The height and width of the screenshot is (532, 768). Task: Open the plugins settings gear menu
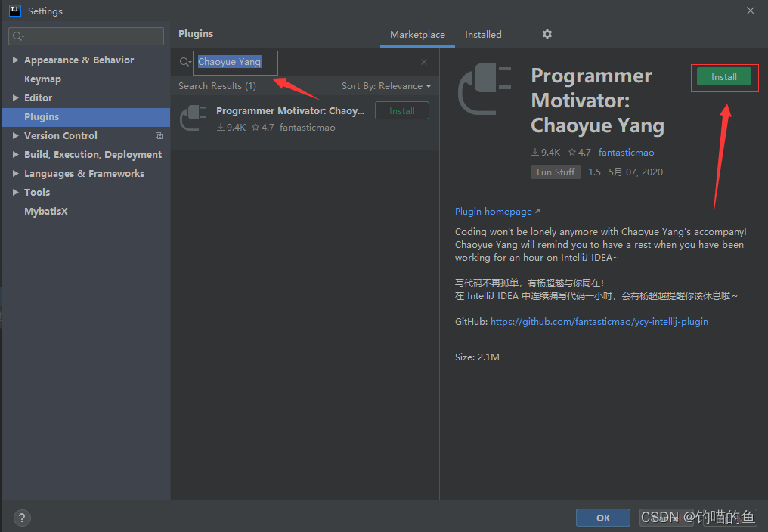tap(547, 34)
